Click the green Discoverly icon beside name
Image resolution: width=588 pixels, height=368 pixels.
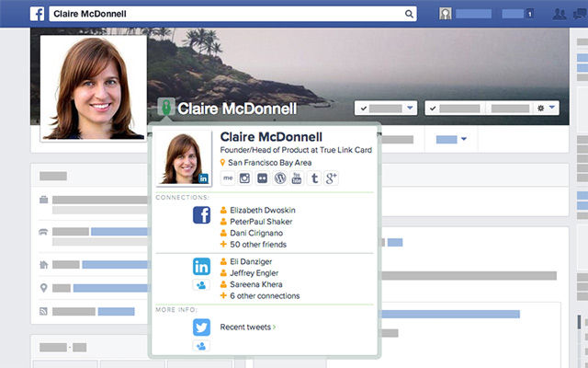click(166, 107)
